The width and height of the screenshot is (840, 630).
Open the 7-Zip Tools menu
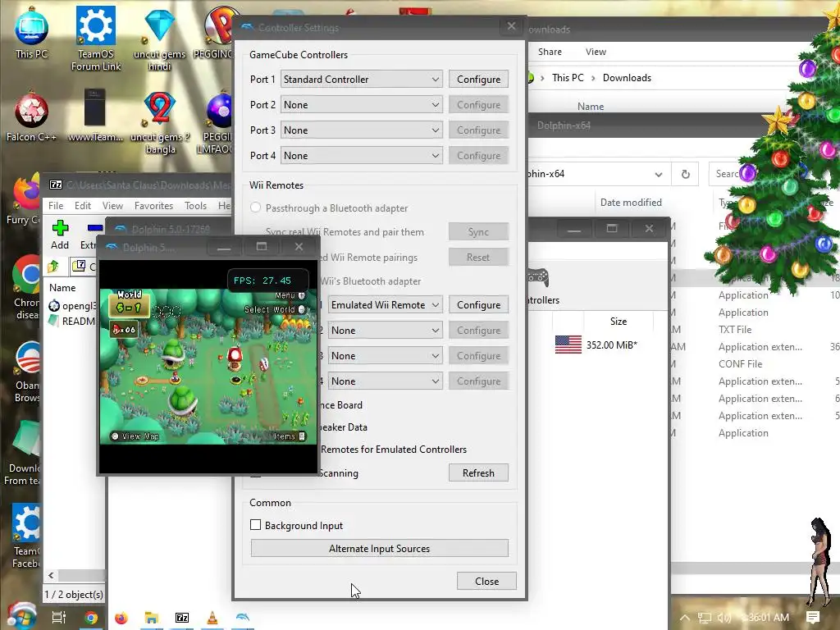[195, 206]
